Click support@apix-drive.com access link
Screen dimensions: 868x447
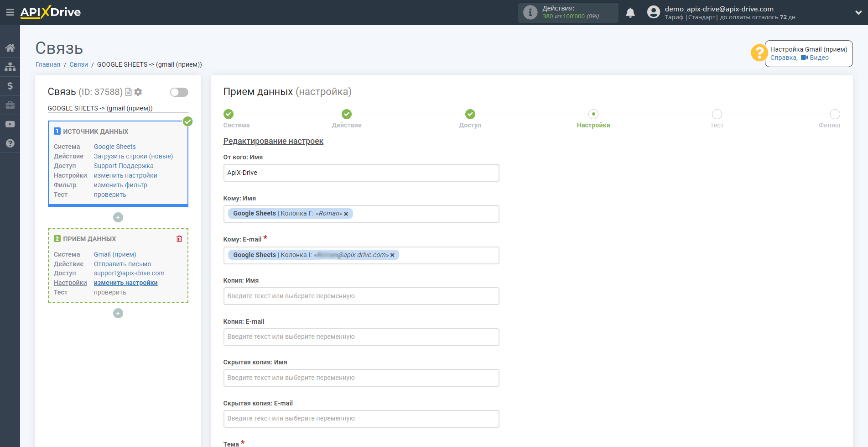(129, 273)
